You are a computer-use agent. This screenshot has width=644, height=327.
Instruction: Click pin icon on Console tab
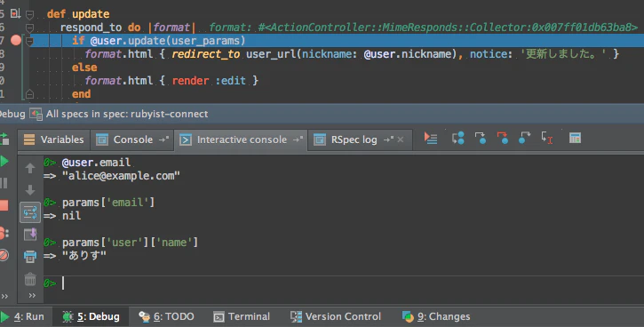pos(163,140)
